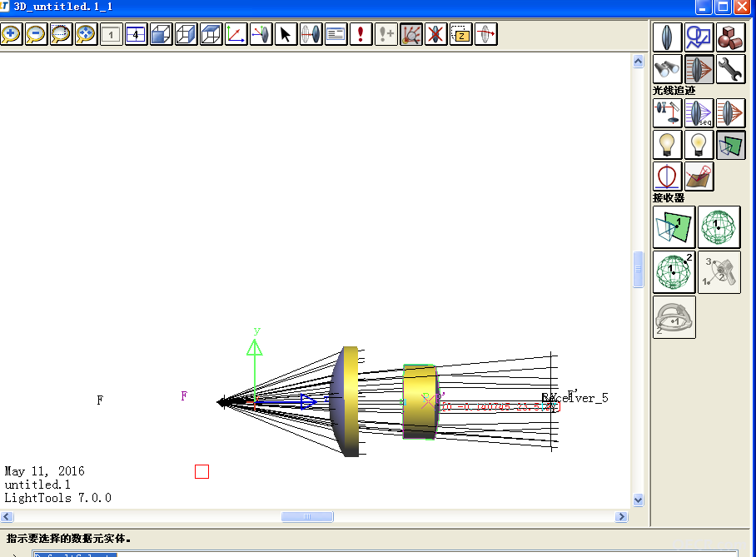Click the zoom out magnifier icon
The height and width of the screenshot is (557, 756).
(36, 34)
